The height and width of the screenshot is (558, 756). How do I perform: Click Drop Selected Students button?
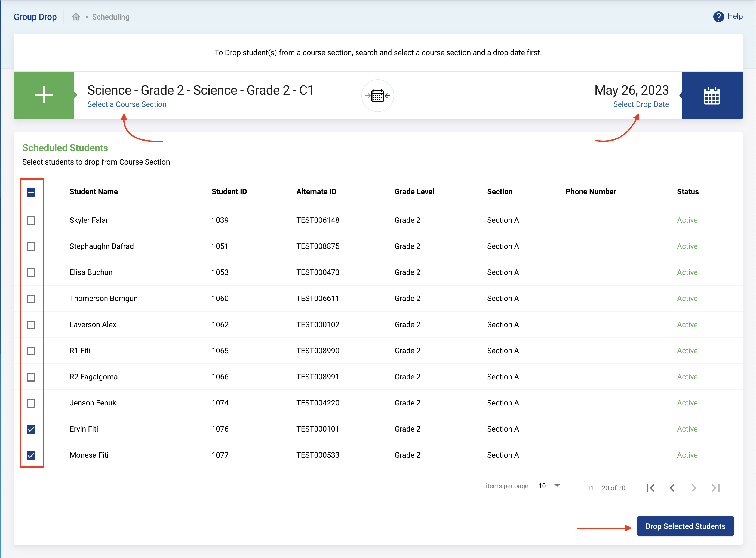click(x=685, y=526)
